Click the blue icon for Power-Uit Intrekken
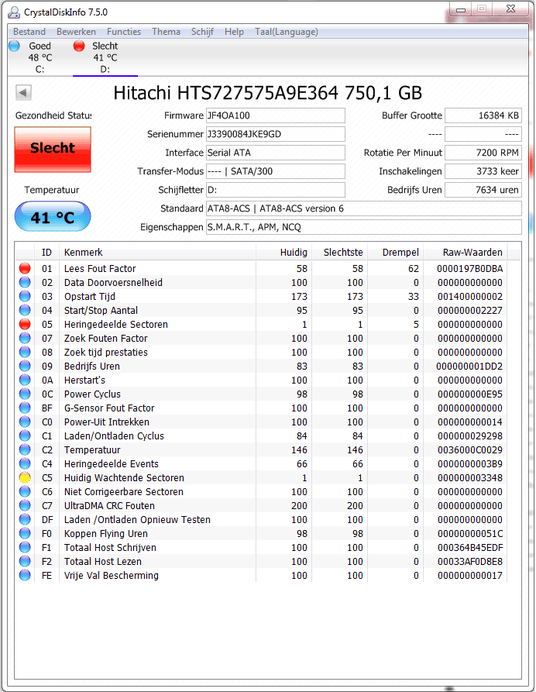Viewport: 536px width, 692px height. point(25,422)
